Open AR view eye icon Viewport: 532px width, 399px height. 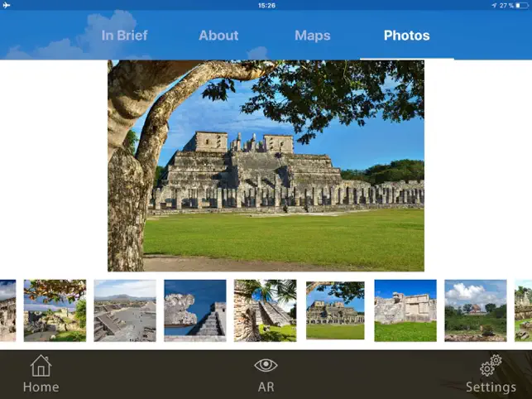click(x=266, y=365)
